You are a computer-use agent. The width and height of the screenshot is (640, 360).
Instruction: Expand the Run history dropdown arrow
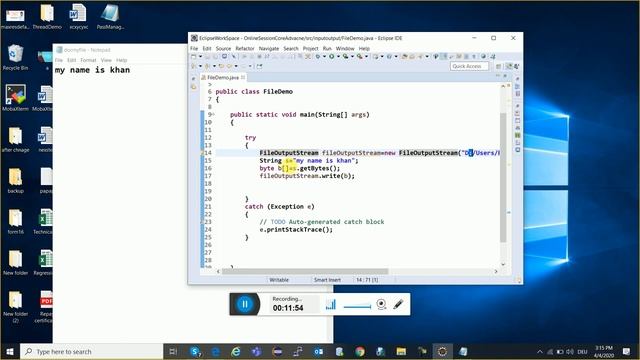click(338, 57)
